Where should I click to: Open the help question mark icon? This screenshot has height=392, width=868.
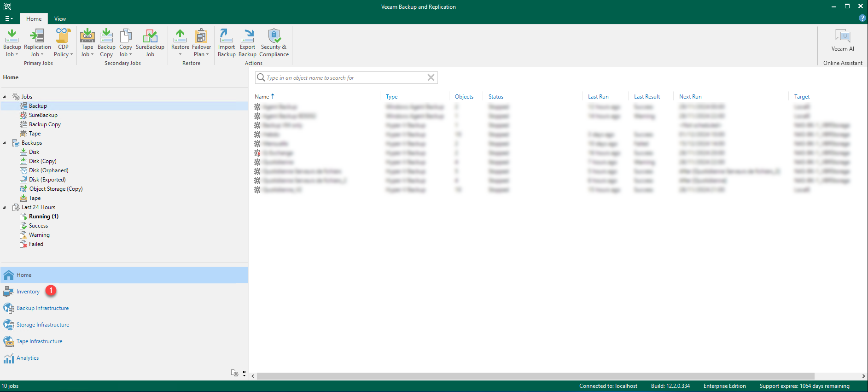(x=862, y=18)
